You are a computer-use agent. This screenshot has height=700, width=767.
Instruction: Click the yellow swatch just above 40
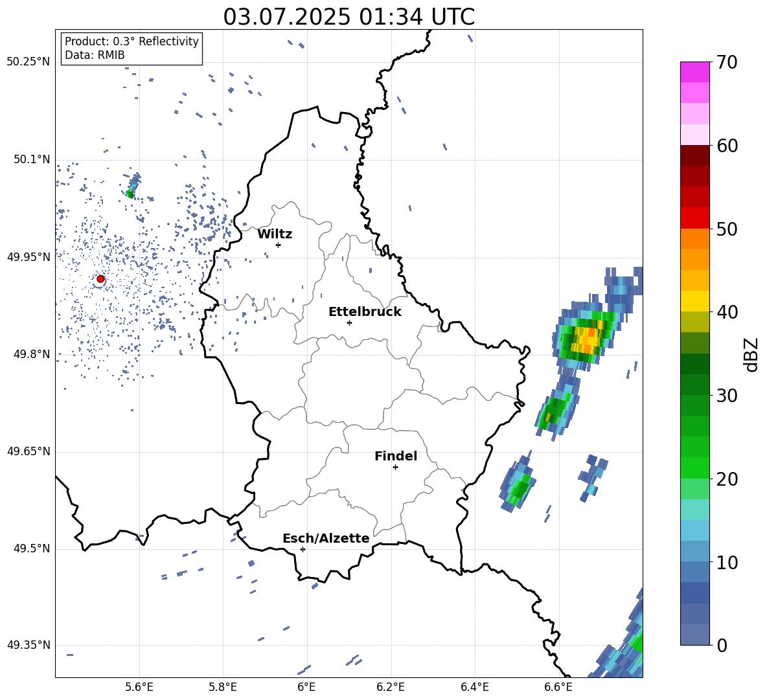click(694, 301)
